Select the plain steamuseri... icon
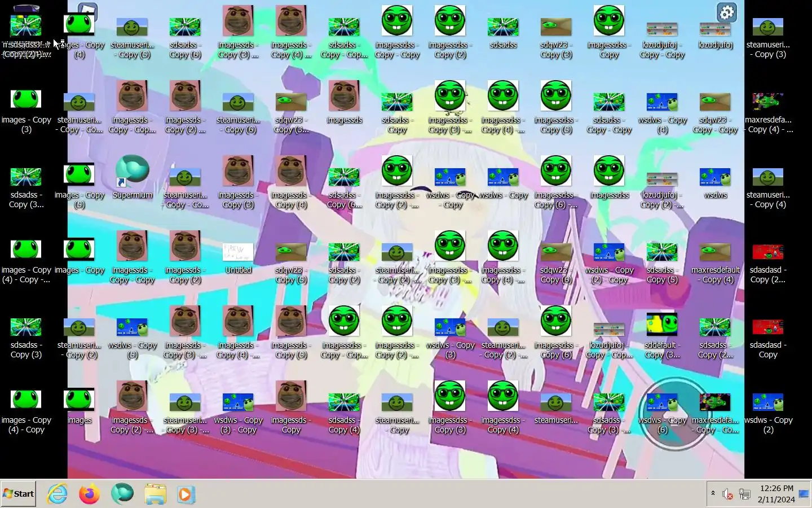The image size is (812, 508). 557,408
